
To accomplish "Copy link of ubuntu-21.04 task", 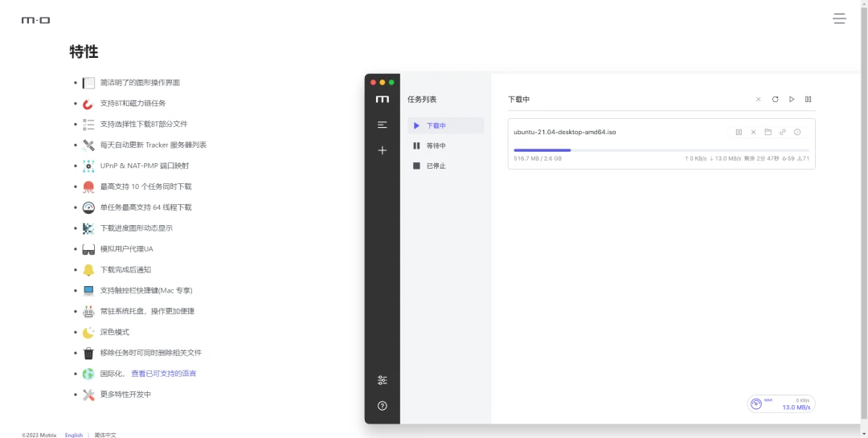I will [x=782, y=132].
